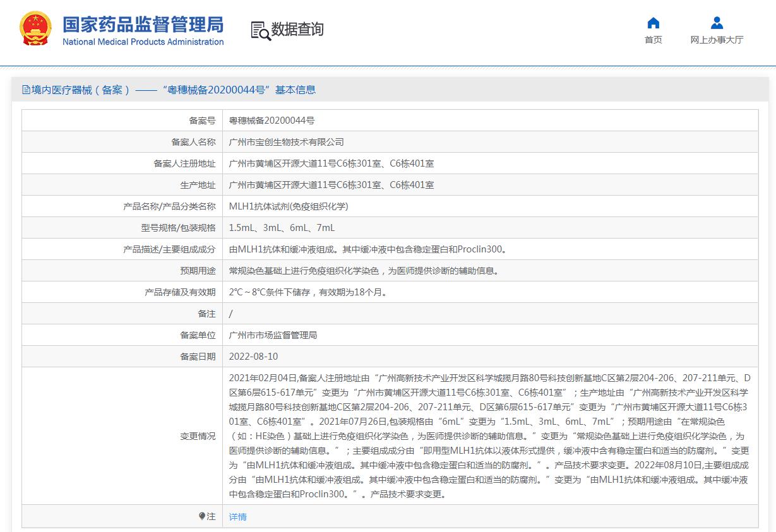Click the 2022-08-10 filing date value

pyautogui.click(x=253, y=357)
